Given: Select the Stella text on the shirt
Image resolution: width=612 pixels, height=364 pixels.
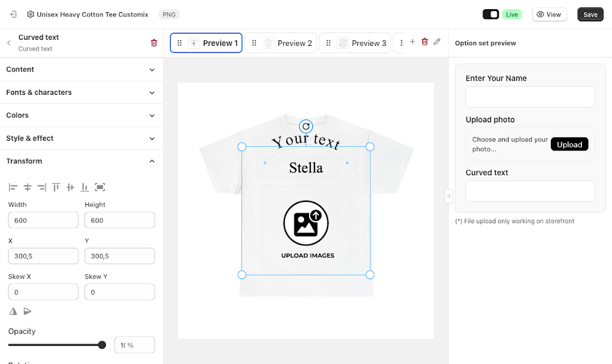Looking at the screenshot, I should (x=306, y=168).
